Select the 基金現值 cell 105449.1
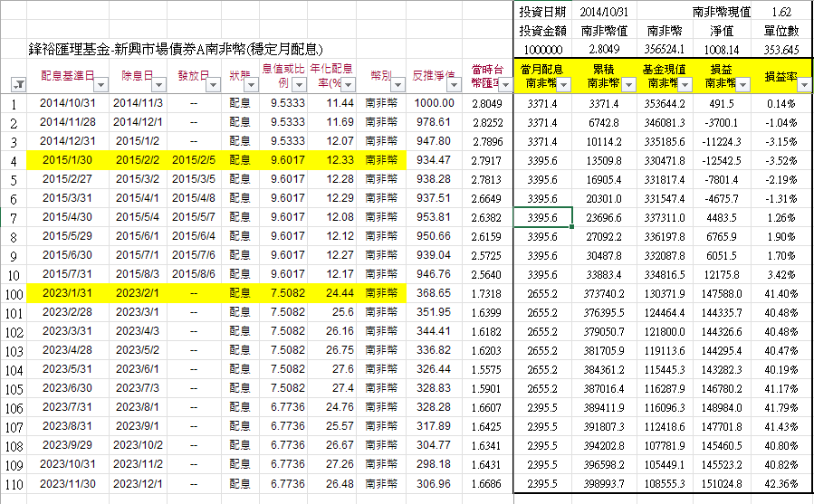This screenshot has width=814, height=504. [665, 464]
